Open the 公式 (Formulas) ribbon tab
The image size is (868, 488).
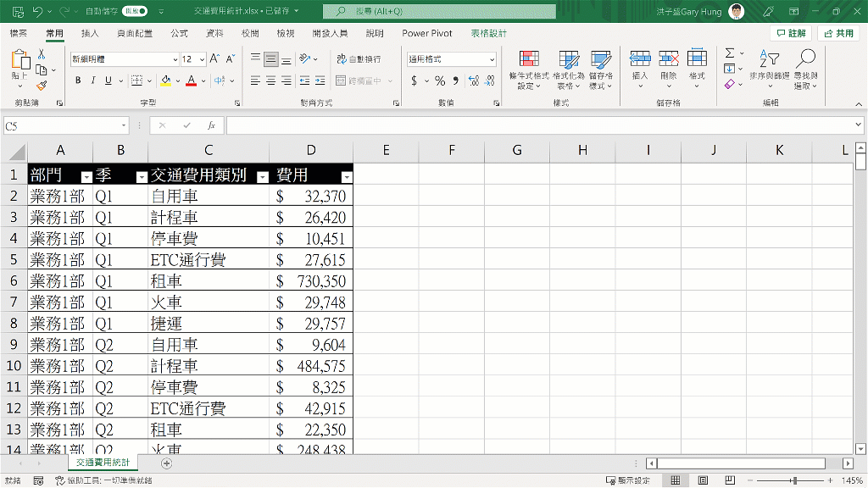pos(179,33)
